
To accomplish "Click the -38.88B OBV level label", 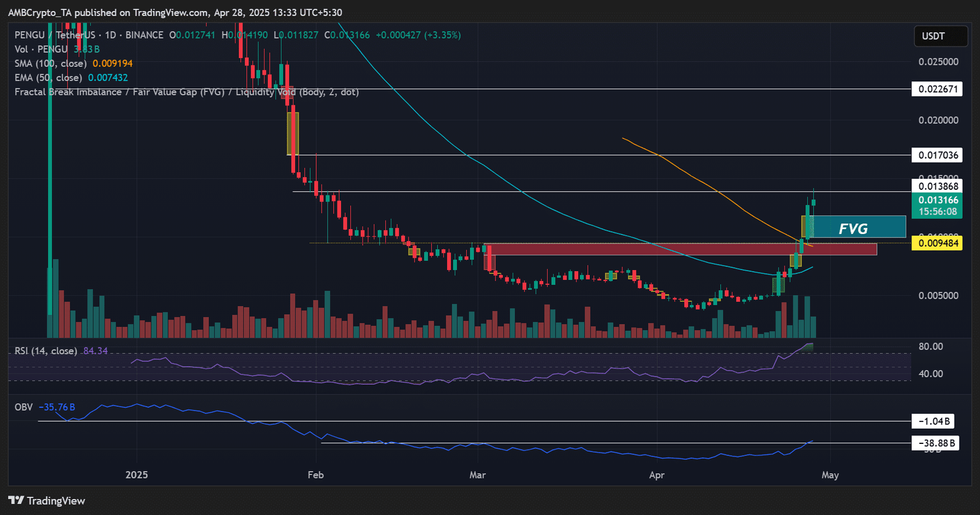I will click(935, 443).
